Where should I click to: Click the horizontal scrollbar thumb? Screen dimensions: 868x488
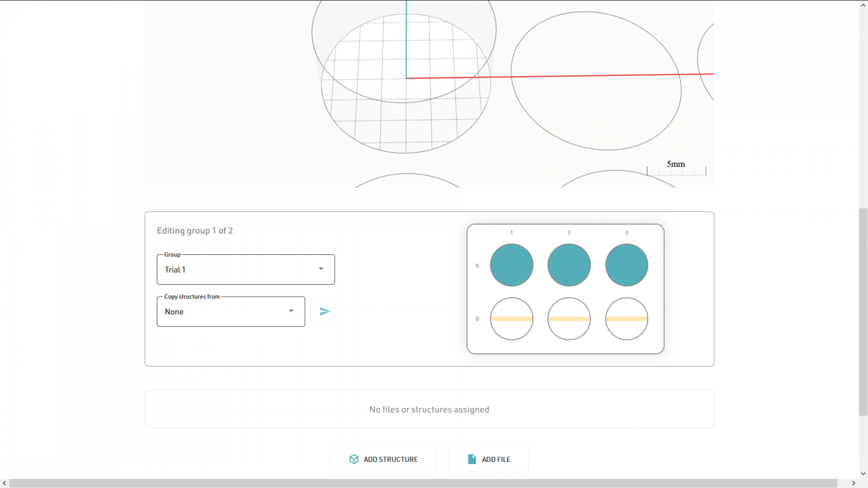(x=423, y=483)
